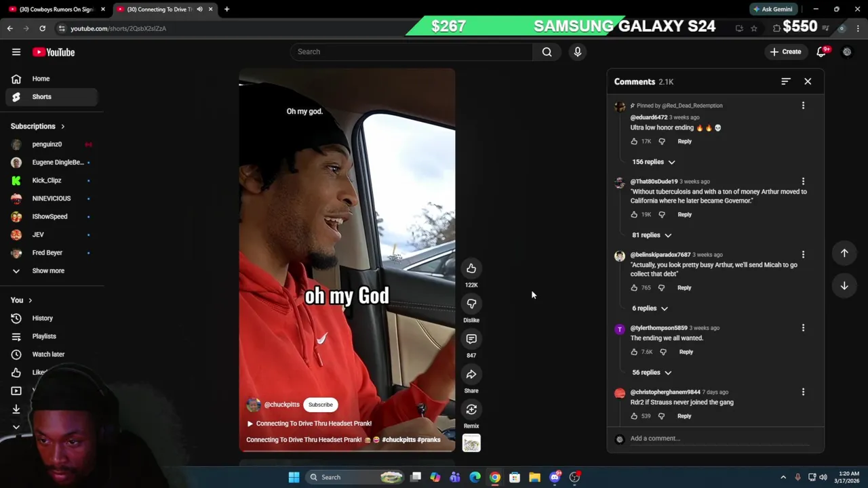Image resolution: width=868 pixels, height=488 pixels.
Task: Open File Explorer from the taskbar
Action: click(x=534, y=477)
